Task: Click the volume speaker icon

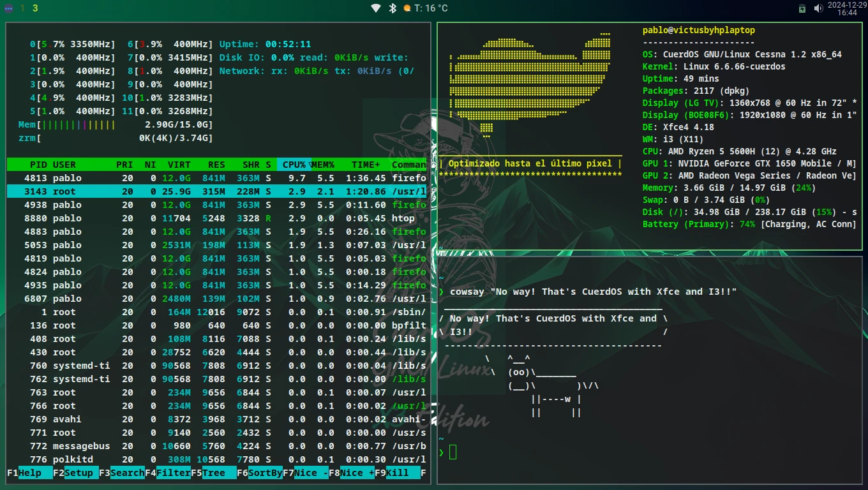Action: coord(818,8)
